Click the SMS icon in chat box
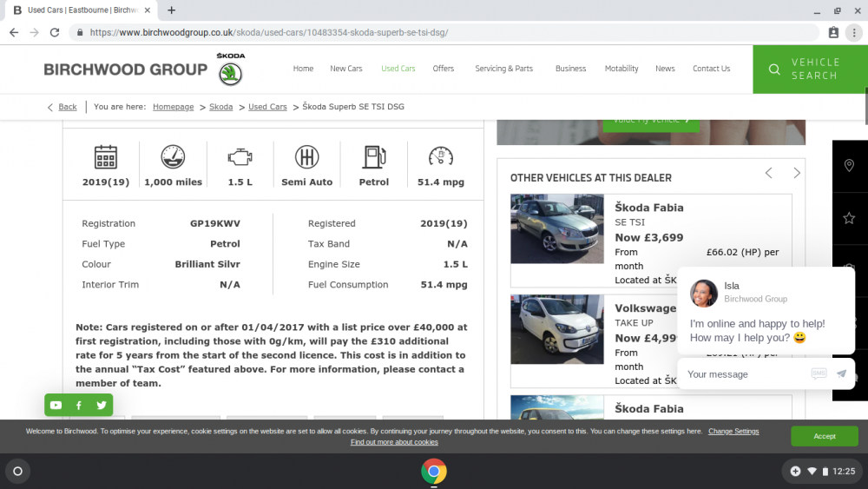 click(819, 373)
